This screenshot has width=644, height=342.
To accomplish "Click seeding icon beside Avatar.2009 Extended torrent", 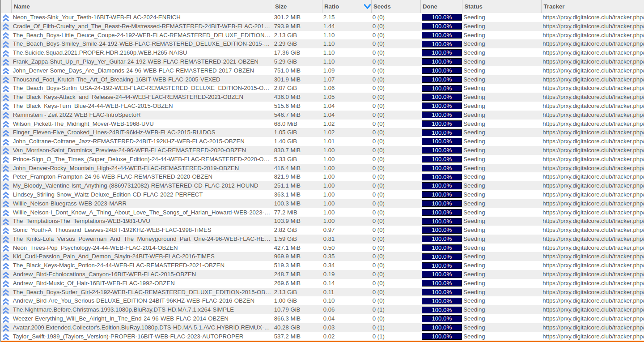I will click(6, 328).
